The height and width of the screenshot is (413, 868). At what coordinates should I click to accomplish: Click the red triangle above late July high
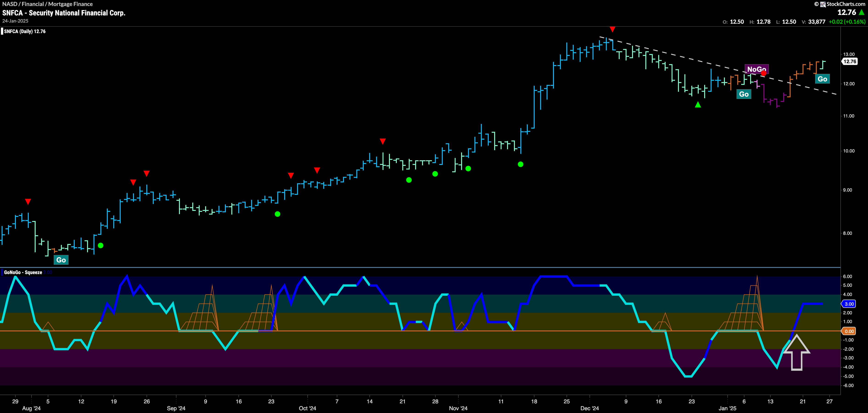tap(28, 202)
